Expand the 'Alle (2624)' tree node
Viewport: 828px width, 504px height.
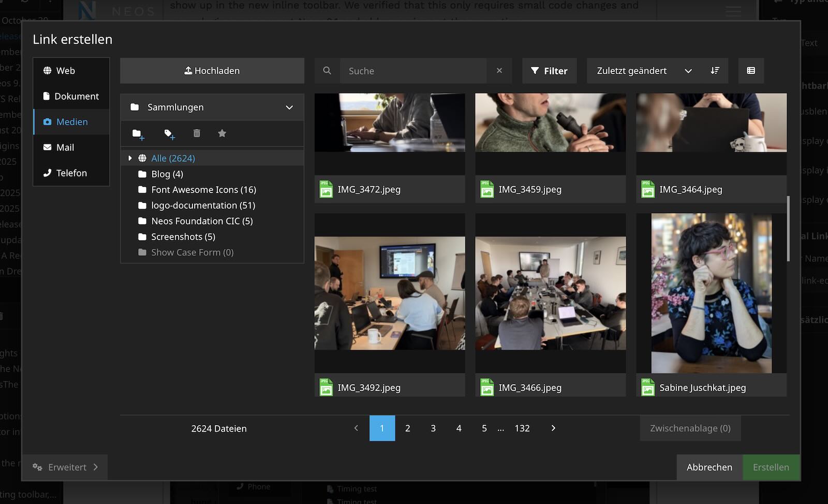point(130,158)
